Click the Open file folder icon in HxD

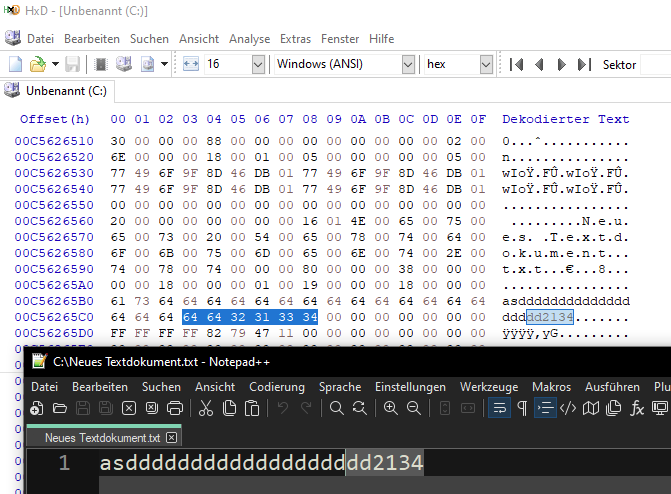tap(38, 64)
